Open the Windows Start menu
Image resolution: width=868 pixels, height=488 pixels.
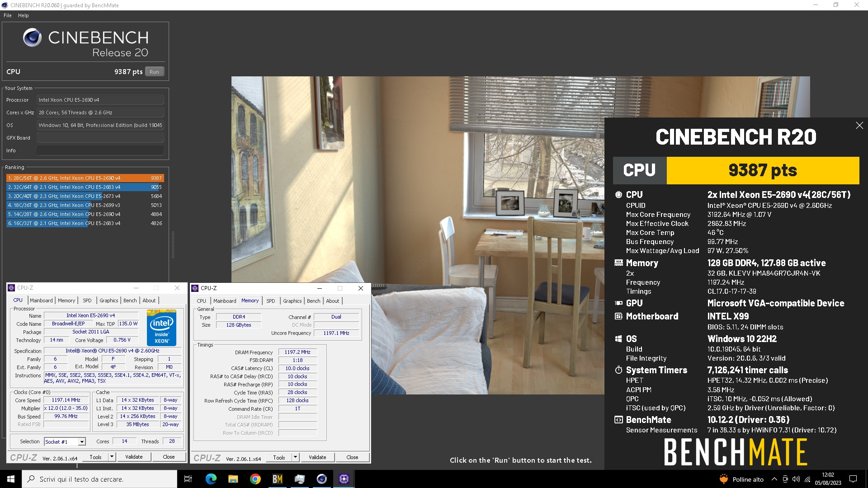11,479
